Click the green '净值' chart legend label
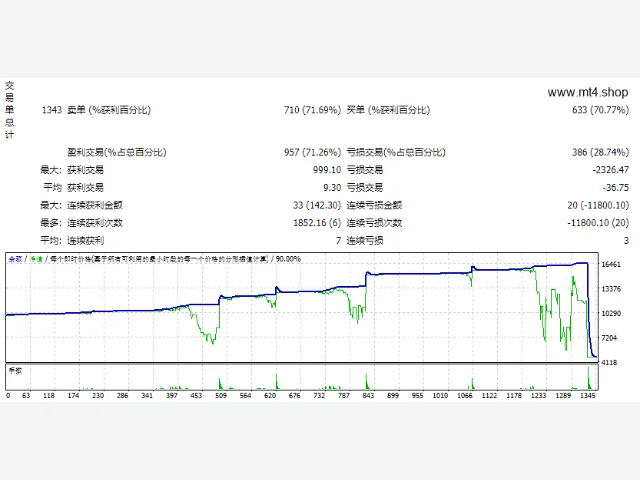The width and height of the screenshot is (640, 480). coord(36,259)
